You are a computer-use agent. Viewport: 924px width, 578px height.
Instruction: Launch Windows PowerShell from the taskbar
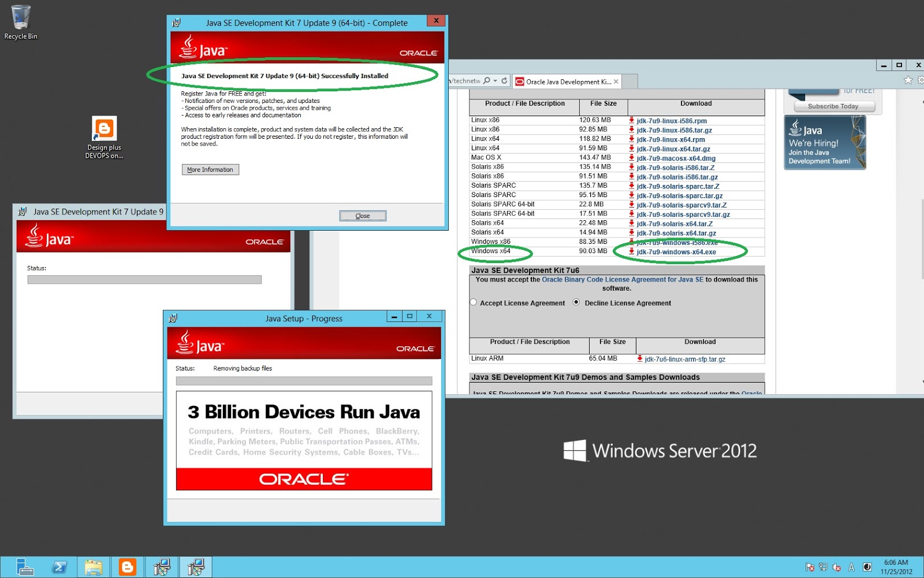(59, 567)
